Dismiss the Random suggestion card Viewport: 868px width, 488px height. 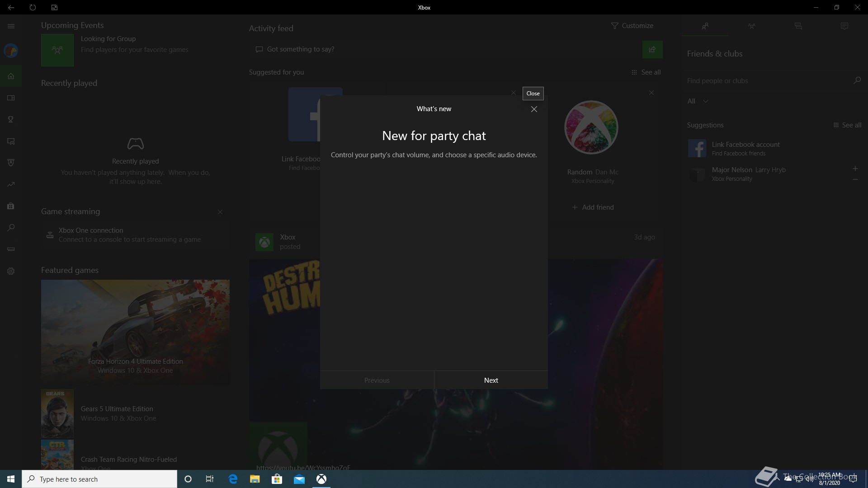651,93
